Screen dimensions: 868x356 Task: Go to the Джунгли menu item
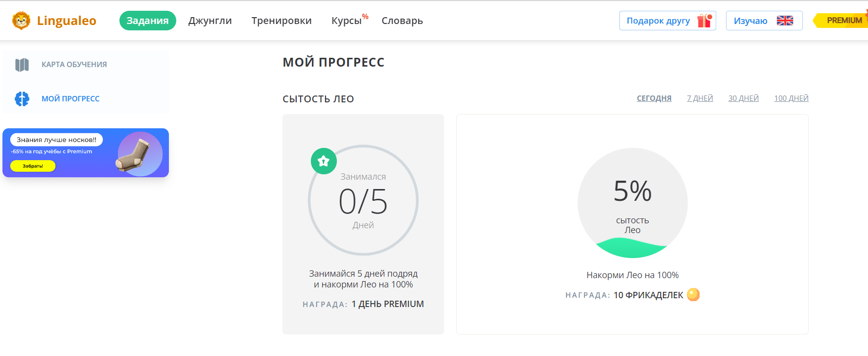click(x=210, y=21)
